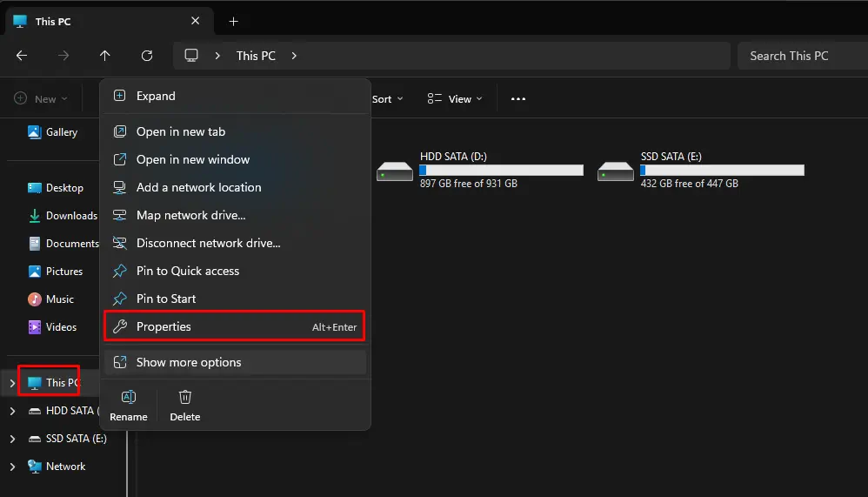
Task: Click the HDD SATA (D:) drive icon
Action: (x=394, y=171)
